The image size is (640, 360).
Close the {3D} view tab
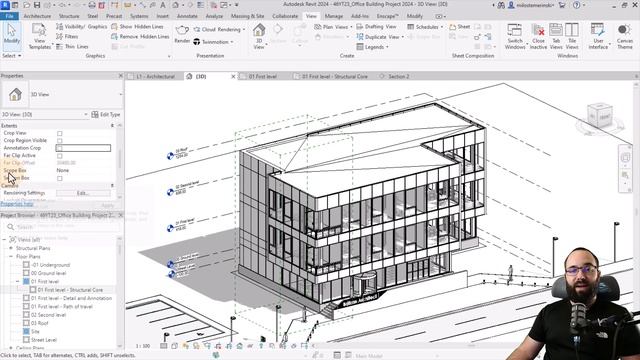(x=233, y=76)
